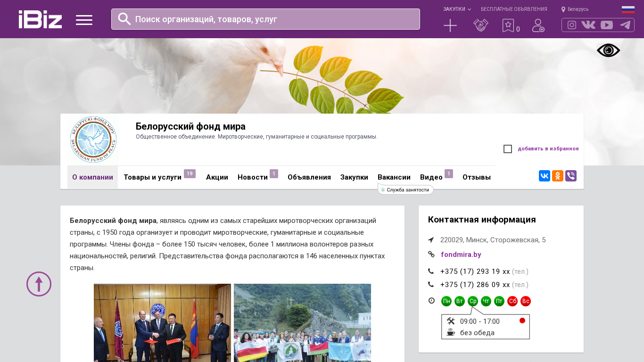
Task: Open the favorites bookmark star icon
Action: click(x=508, y=25)
